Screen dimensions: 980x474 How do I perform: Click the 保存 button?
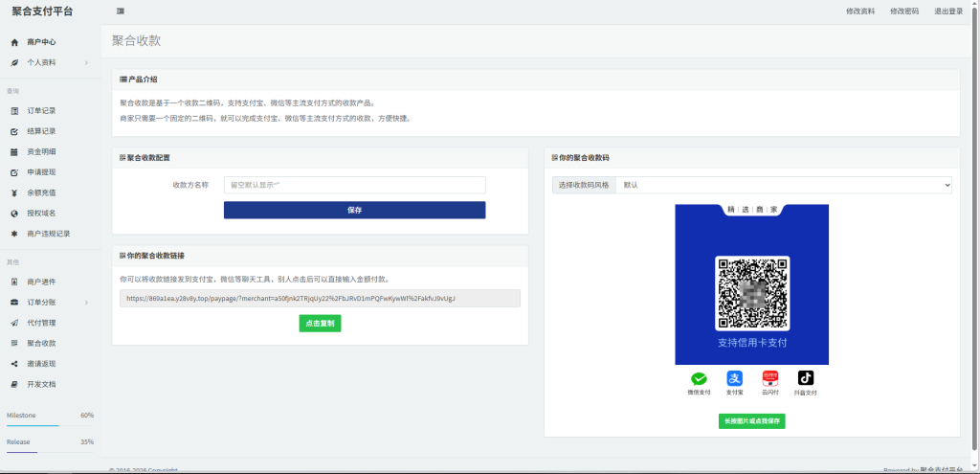coord(354,210)
